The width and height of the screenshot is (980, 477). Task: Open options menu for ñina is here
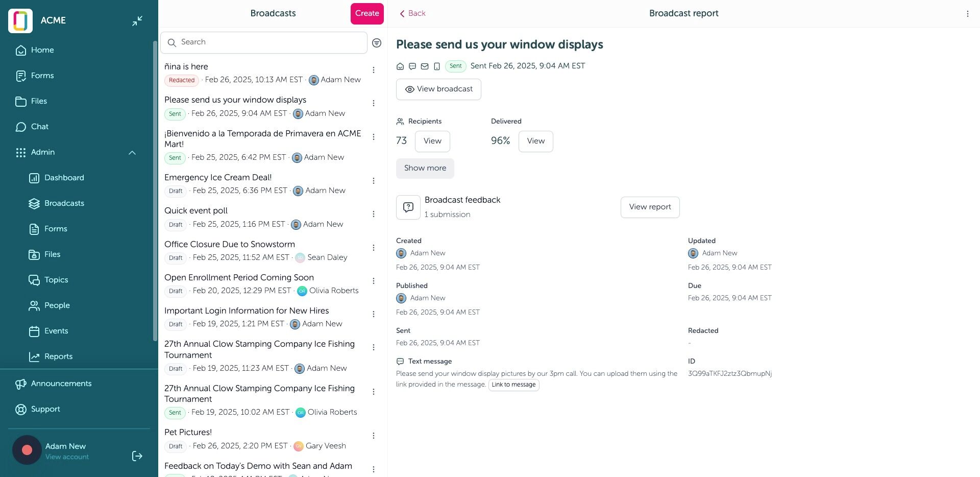374,70
